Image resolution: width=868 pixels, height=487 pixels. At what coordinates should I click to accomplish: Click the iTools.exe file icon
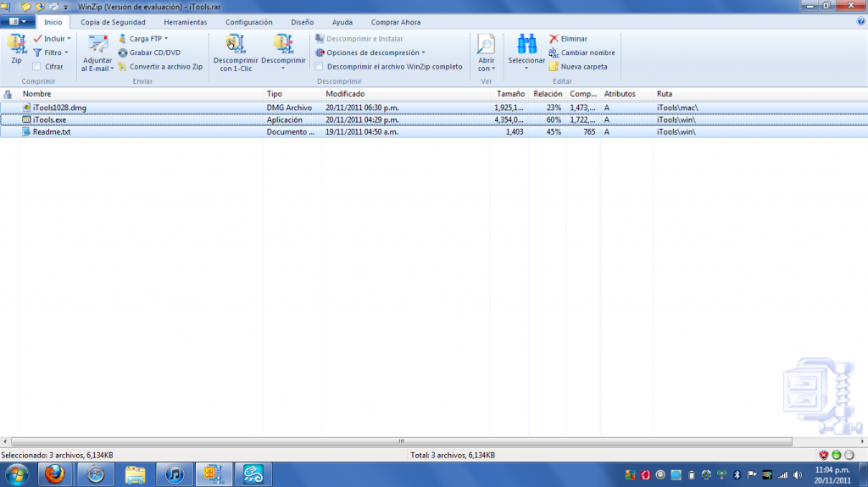click(x=26, y=119)
